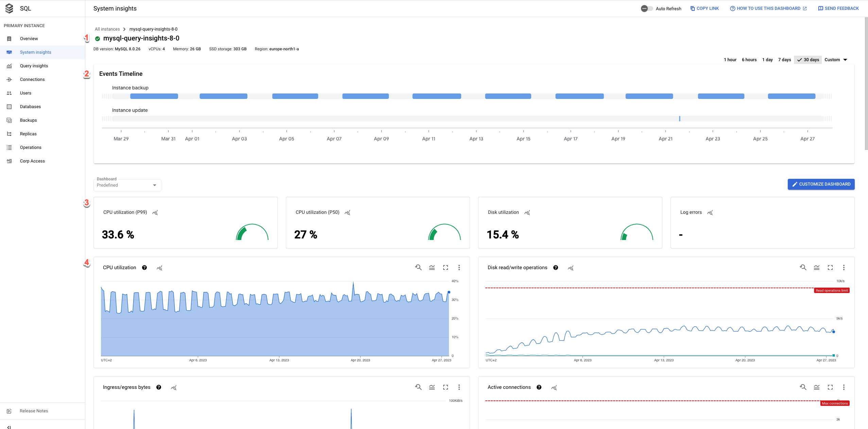The width and height of the screenshot is (868, 429).
Task: Open the Connections sidebar section
Action: click(32, 79)
